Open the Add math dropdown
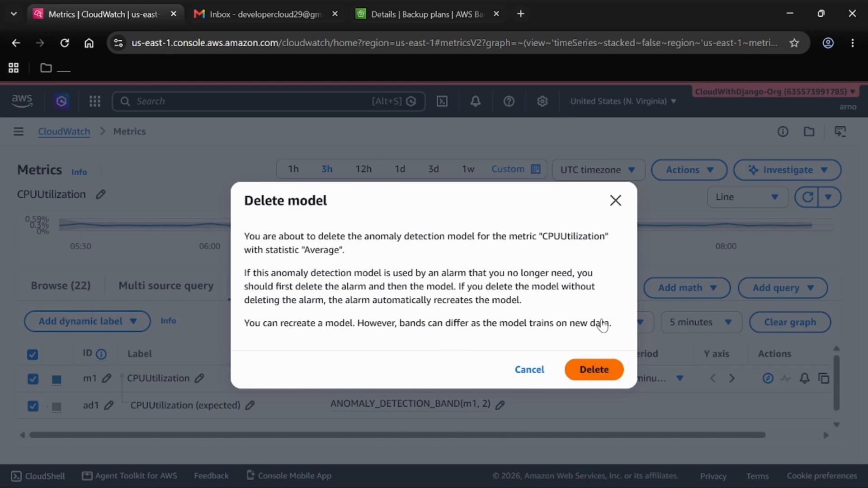Screen dimensions: 868x488 [687, 288]
